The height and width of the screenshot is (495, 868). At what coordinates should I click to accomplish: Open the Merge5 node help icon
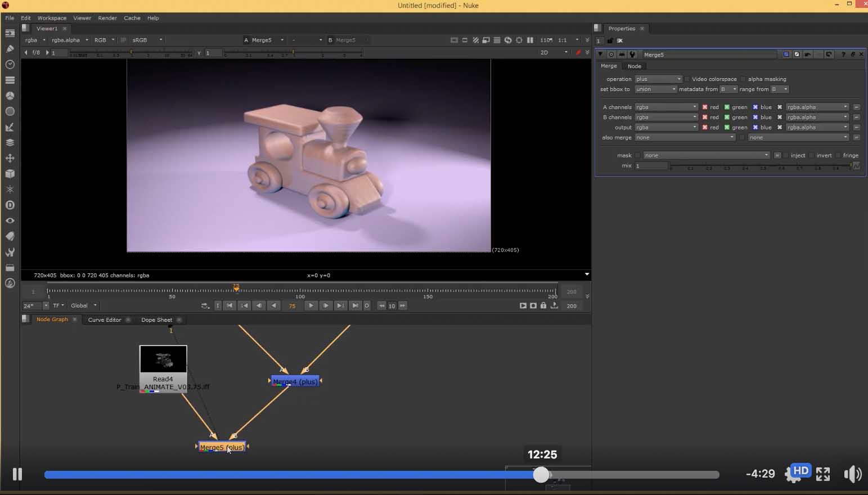[x=843, y=55]
